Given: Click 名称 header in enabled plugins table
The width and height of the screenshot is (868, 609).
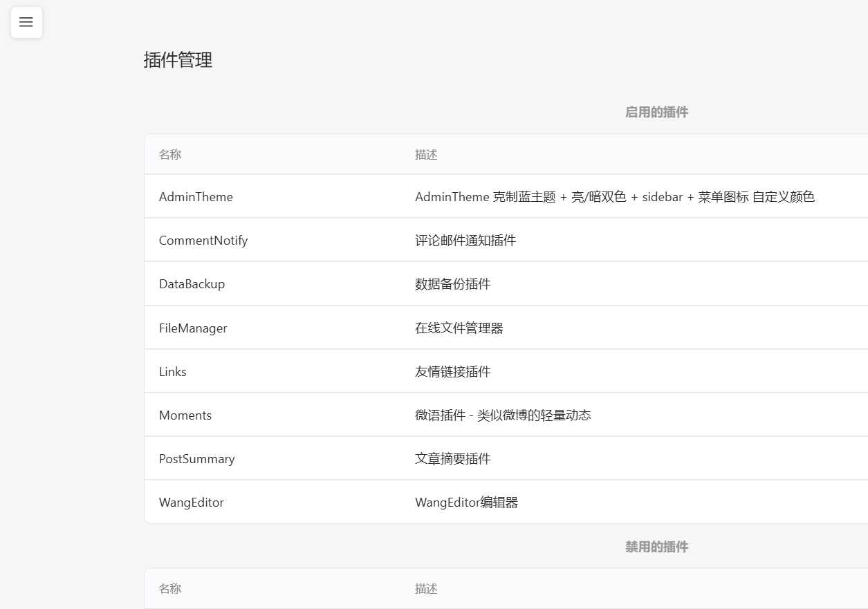Looking at the screenshot, I should (x=170, y=155).
